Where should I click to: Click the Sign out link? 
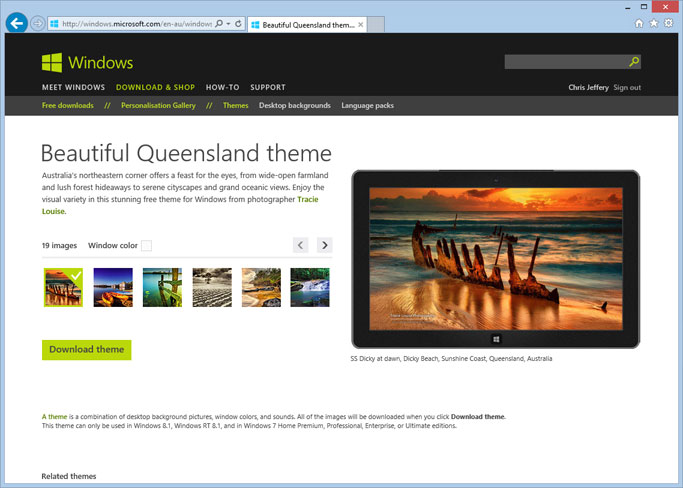point(627,88)
